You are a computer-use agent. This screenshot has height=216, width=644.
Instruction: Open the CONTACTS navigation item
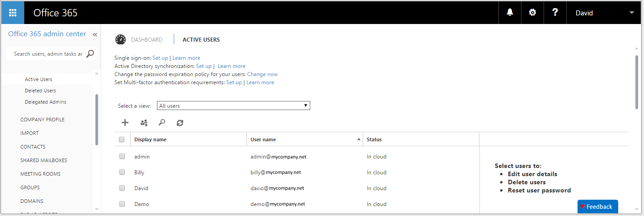pyautogui.click(x=33, y=147)
